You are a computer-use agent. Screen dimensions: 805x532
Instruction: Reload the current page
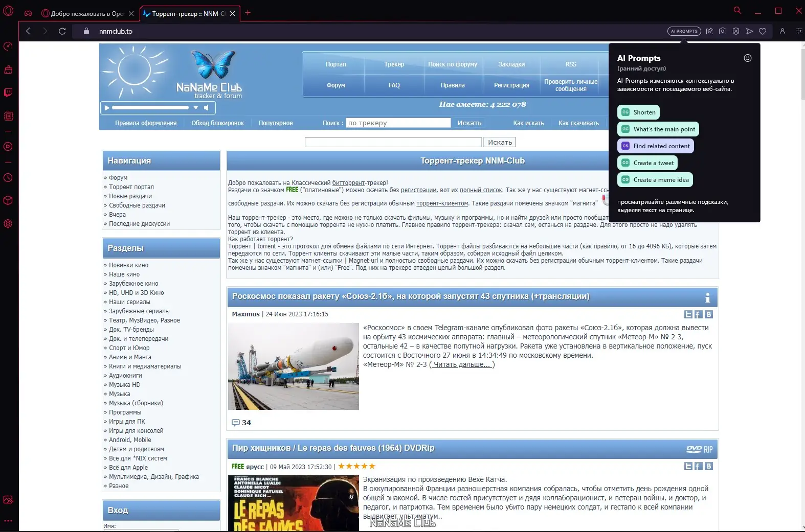coord(62,31)
